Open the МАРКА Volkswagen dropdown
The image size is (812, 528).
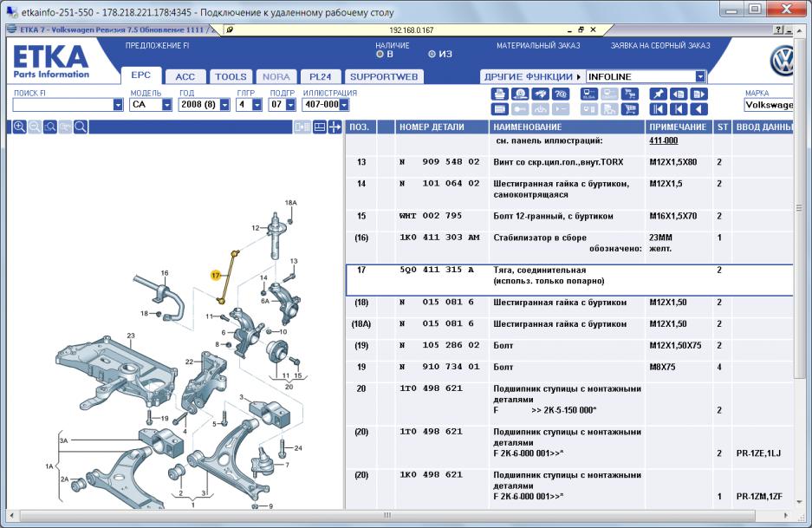coord(769,105)
